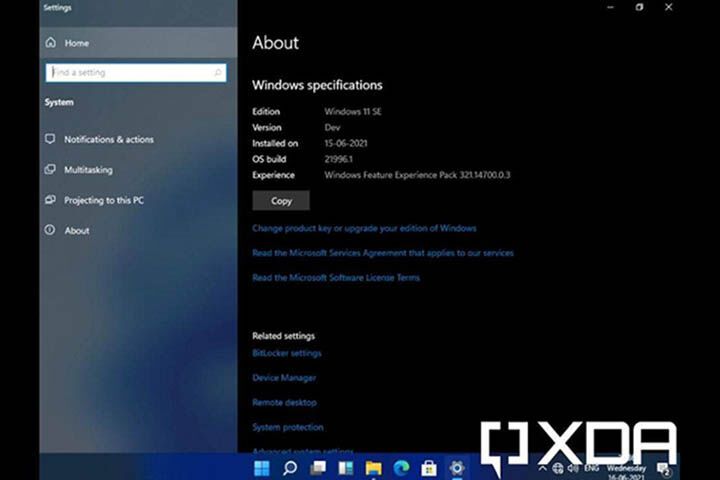Open System protection link
The image size is (720, 480).
(288, 427)
